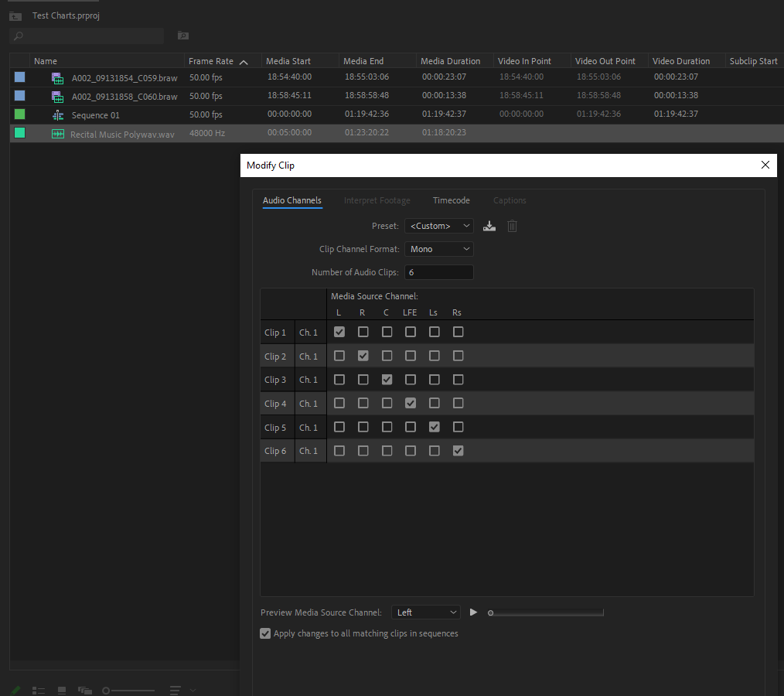Image resolution: width=784 pixels, height=696 pixels.
Task: Click the green writable-project pencil icon
Action: tap(16, 690)
